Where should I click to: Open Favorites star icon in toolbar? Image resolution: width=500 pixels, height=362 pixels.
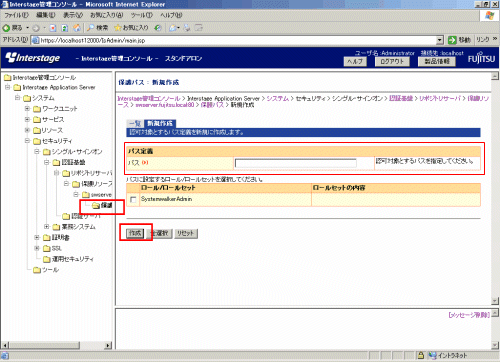point(118,28)
